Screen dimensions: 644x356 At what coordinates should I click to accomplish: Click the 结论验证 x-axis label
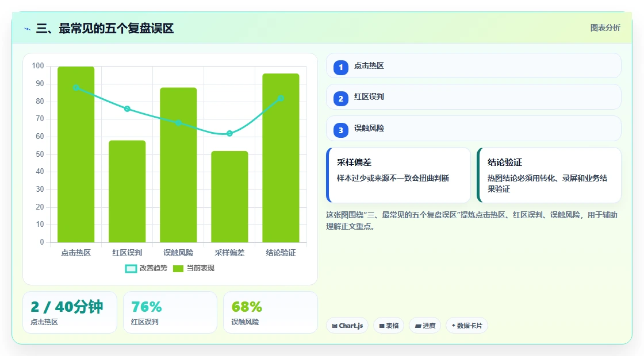(x=281, y=253)
